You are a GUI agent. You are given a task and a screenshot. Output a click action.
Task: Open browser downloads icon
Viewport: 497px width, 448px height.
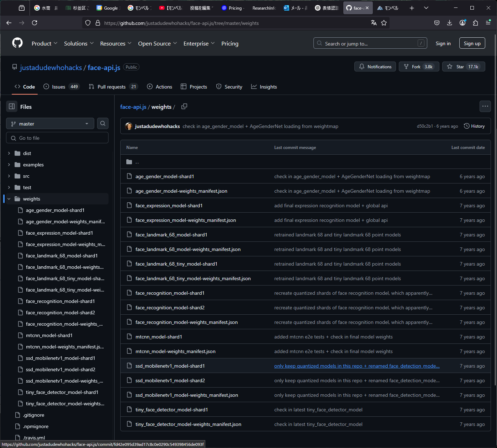coord(450,23)
